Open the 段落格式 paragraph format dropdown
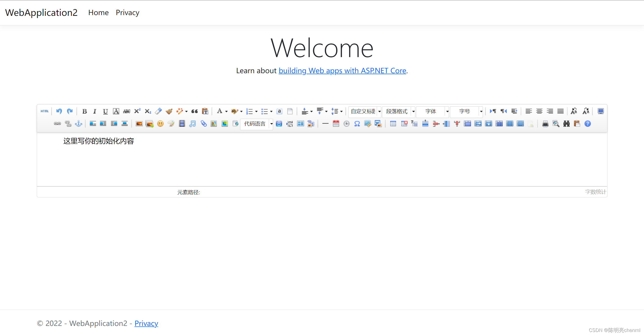Image resolution: width=644 pixels, height=335 pixels. 399,111
